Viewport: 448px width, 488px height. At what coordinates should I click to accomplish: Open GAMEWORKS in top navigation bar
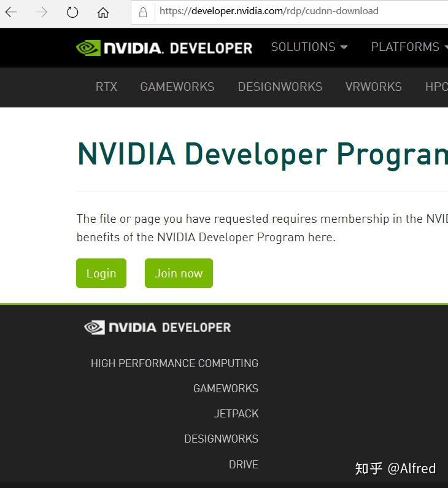(x=177, y=87)
